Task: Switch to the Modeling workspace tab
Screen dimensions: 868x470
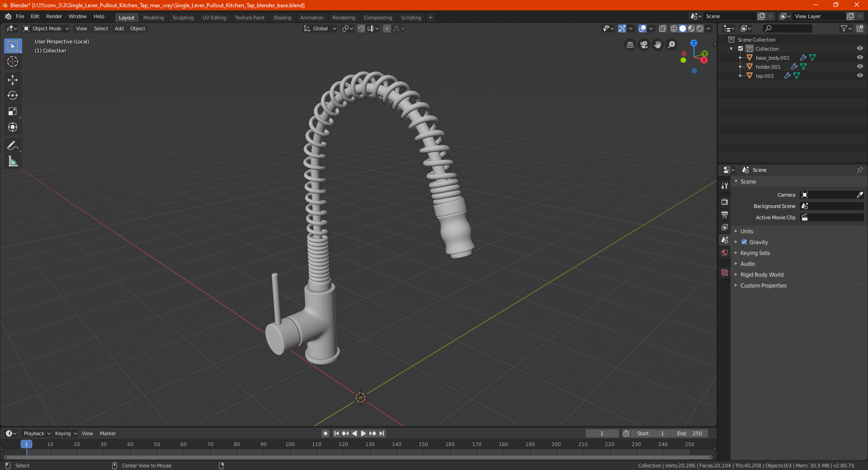Action: (x=153, y=18)
